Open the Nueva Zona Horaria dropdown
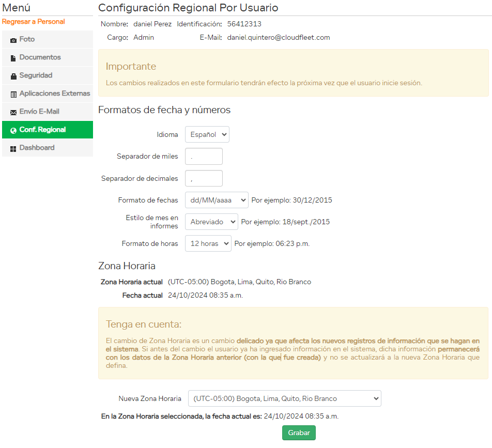 tap(284, 398)
